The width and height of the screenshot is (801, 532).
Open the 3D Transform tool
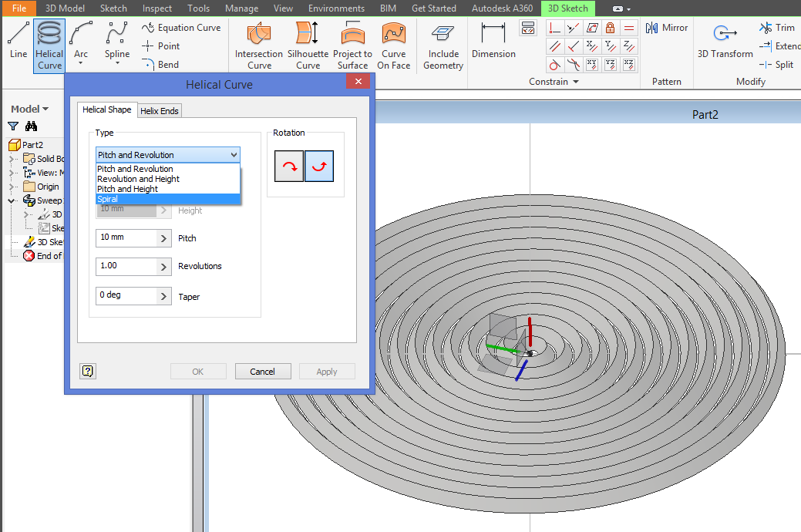coord(724,39)
